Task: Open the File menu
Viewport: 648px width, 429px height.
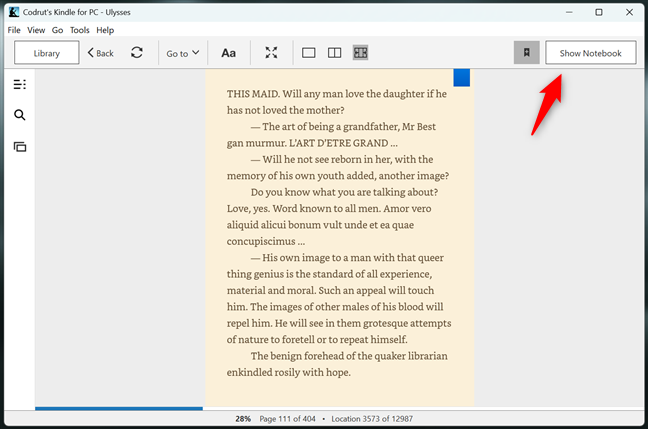Action: (x=14, y=30)
